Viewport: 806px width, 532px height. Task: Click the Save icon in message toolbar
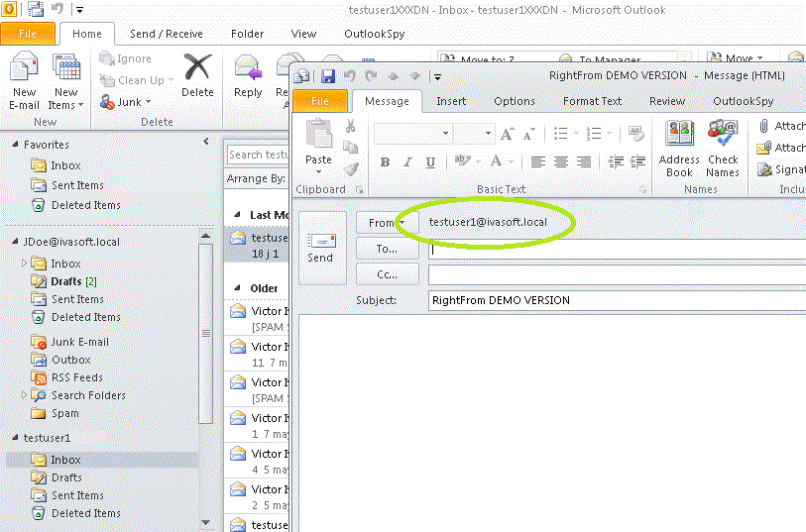[328, 76]
